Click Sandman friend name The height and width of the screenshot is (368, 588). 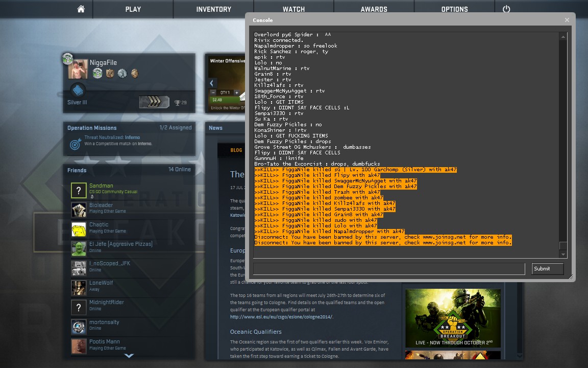pyautogui.click(x=101, y=186)
